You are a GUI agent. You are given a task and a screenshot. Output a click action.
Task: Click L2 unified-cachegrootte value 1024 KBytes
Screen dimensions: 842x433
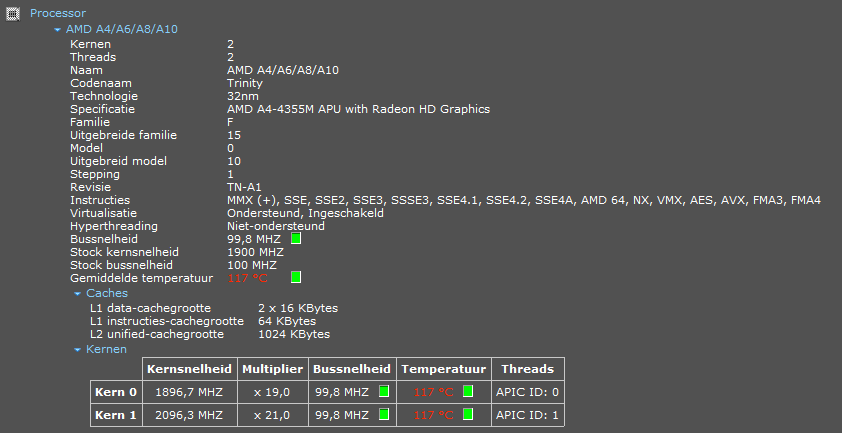tap(294, 334)
